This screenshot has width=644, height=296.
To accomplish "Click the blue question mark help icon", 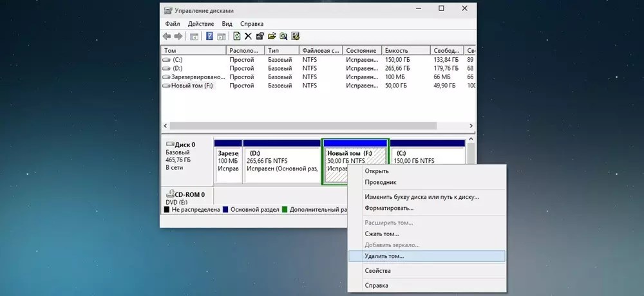I will (x=209, y=36).
